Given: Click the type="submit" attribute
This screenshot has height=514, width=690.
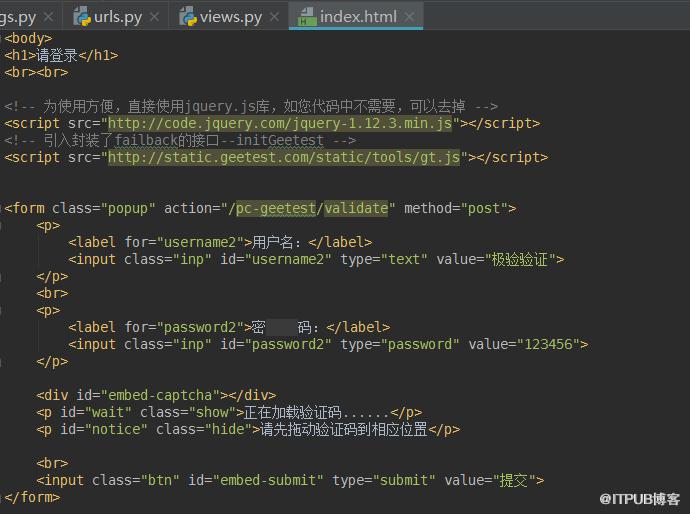Looking at the screenshot, I should [x=384, y=480].
